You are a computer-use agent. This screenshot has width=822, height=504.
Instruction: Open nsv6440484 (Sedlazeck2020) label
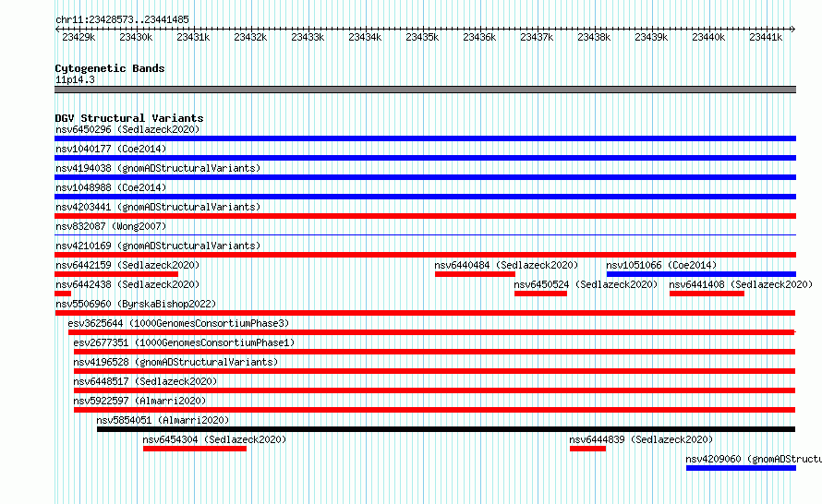506,265
